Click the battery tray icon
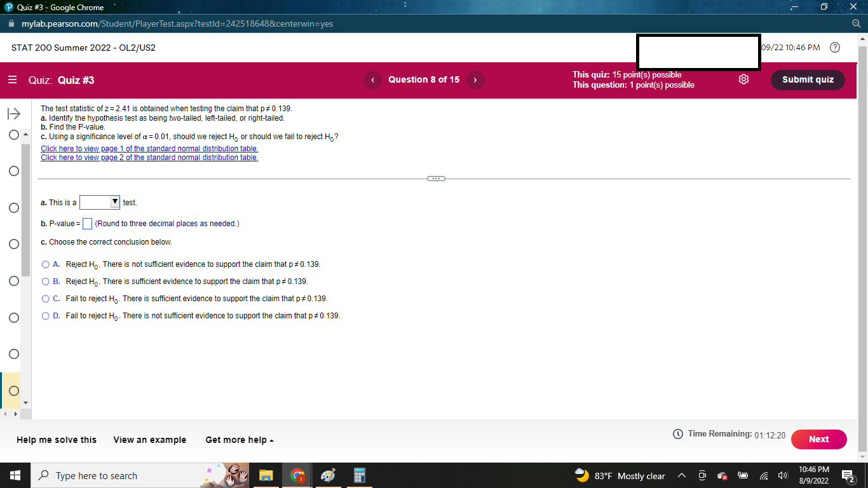This screenshot has height=488, width=868. click(x=743, y=476)
